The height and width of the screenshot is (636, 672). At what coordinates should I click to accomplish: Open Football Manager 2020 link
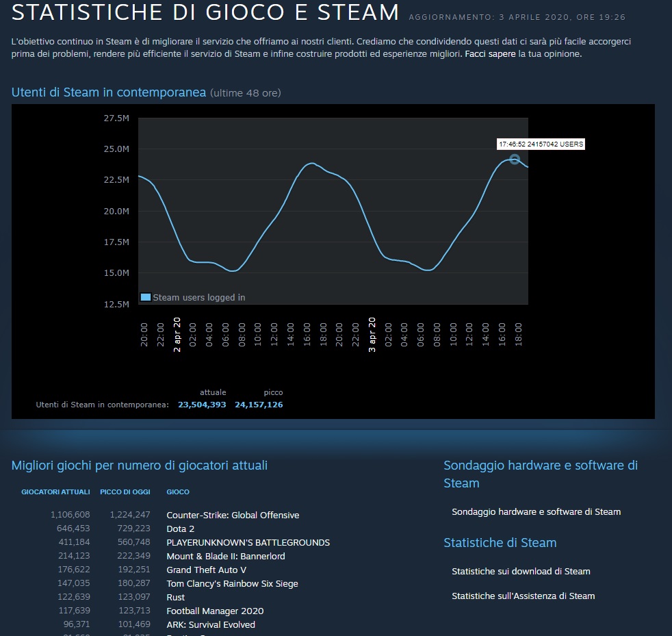pyautogui.click(x=215, y=611)
